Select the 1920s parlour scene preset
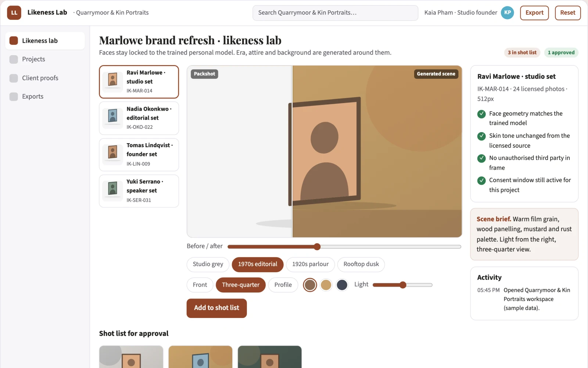 click(311, 264)
